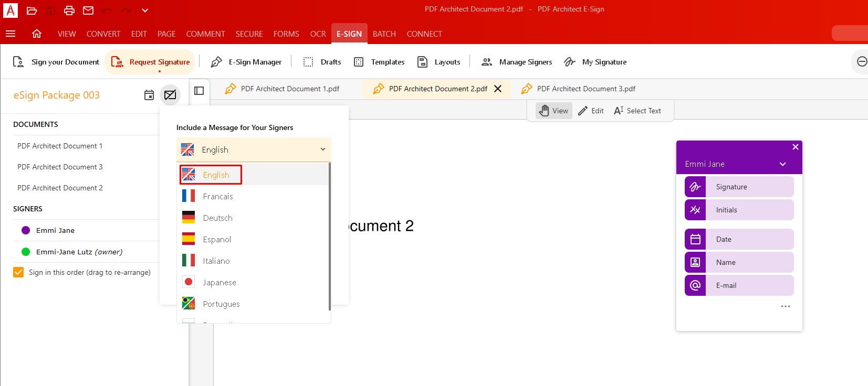This screenshot has width=868, height=386.
Task: Go to the Home icon
Action: [37, 34]
